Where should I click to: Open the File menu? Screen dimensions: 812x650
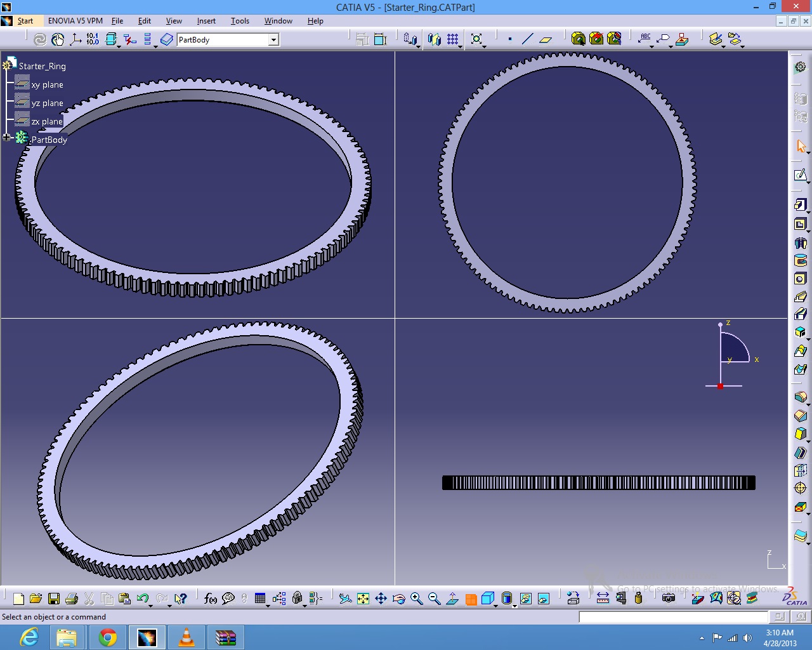117,21
